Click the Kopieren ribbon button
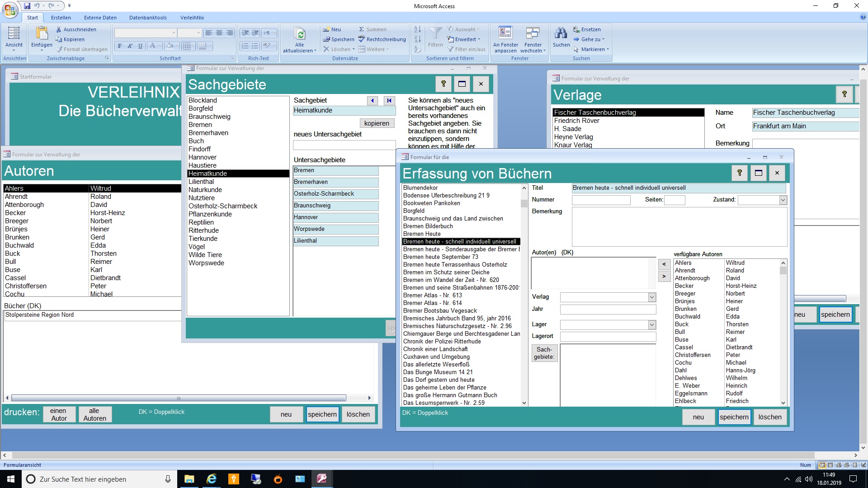This screenshot has height=488, width=868. pos(70,39)
